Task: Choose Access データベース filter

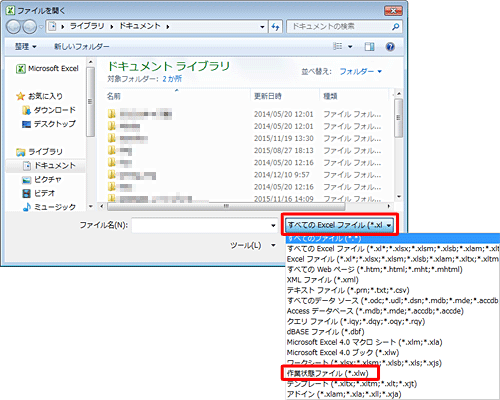Action: [x=393, y=311]
